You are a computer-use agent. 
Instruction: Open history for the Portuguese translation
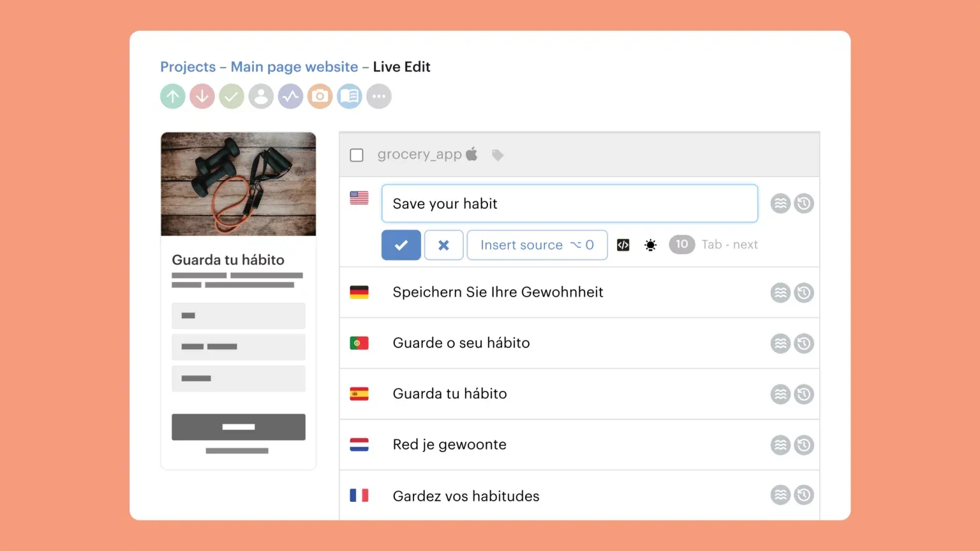(x=803, y=344)
